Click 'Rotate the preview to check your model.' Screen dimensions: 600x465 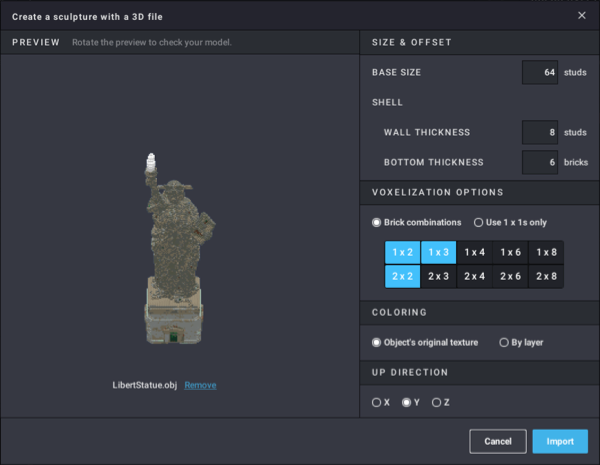tap(152, 42)
